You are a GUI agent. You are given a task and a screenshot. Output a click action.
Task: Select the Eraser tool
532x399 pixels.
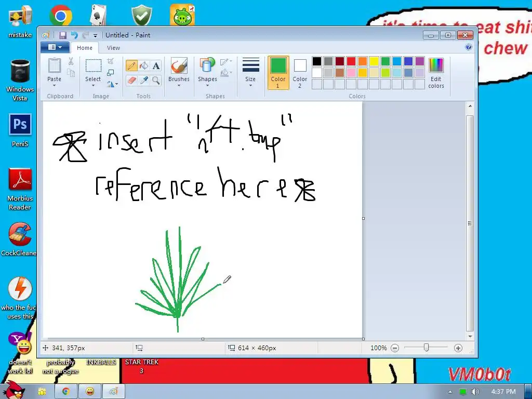point(131,81)
